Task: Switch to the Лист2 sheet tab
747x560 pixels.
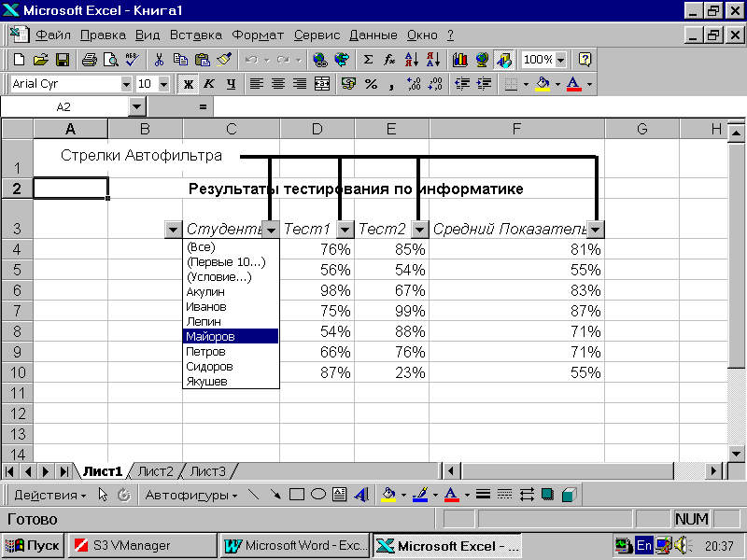Action: 156,471
